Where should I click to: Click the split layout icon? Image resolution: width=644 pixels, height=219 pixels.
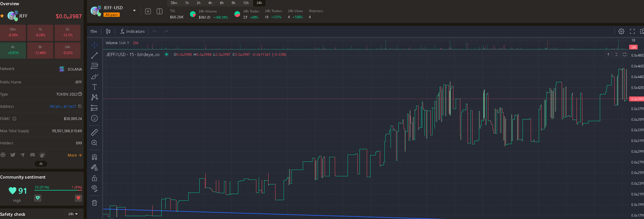point(160,11)
